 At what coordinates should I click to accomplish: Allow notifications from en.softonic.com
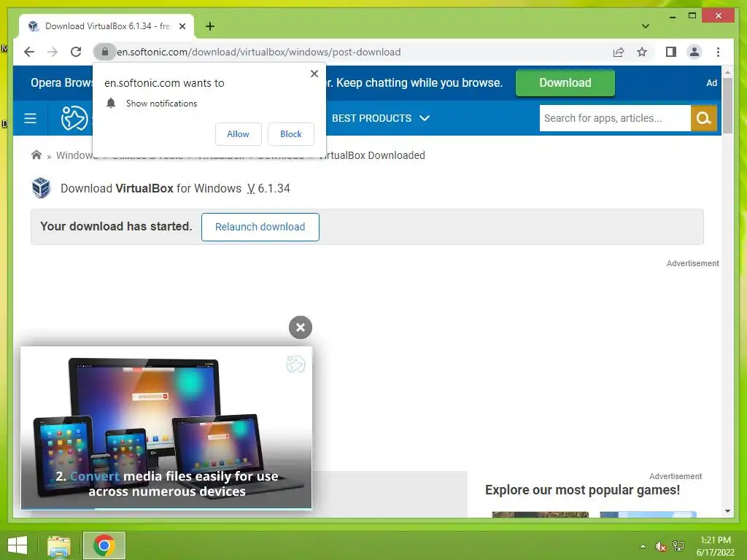(239, 134)
